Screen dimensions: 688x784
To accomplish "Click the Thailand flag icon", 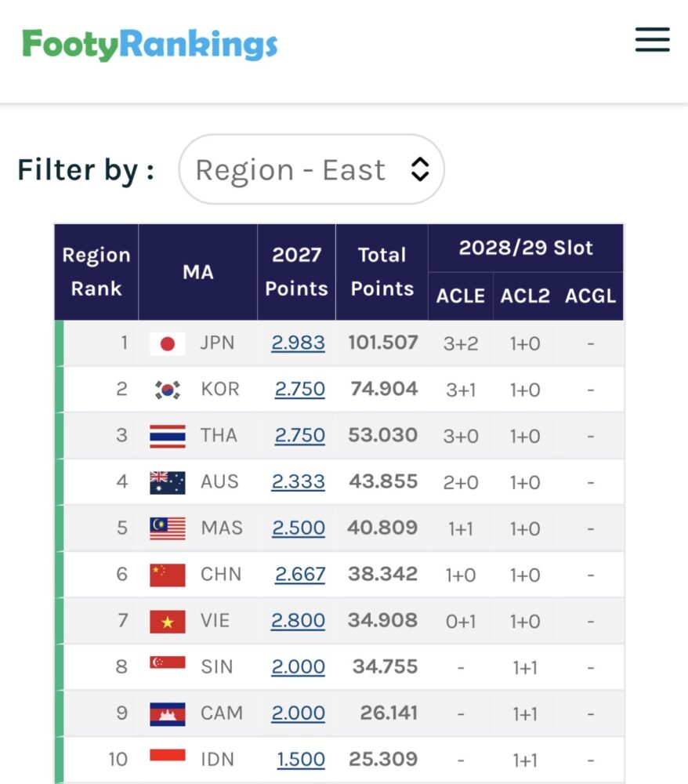I will [x=168, y=436].
